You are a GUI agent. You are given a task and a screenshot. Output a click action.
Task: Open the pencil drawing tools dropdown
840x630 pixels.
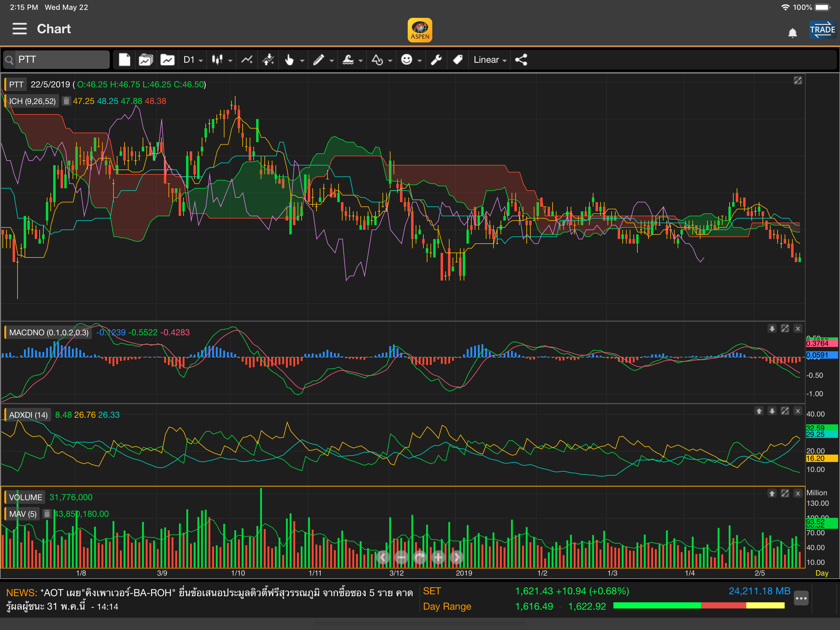click(x=323, y=60)
